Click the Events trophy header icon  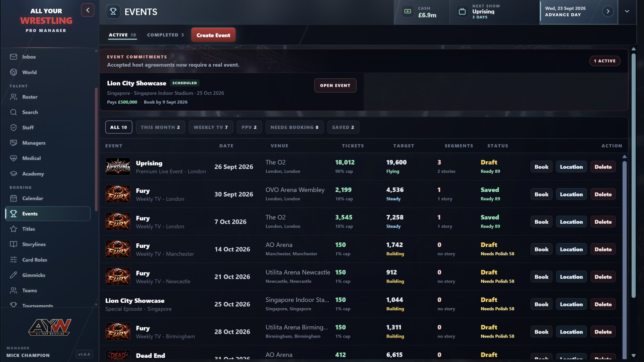(113, 12)
